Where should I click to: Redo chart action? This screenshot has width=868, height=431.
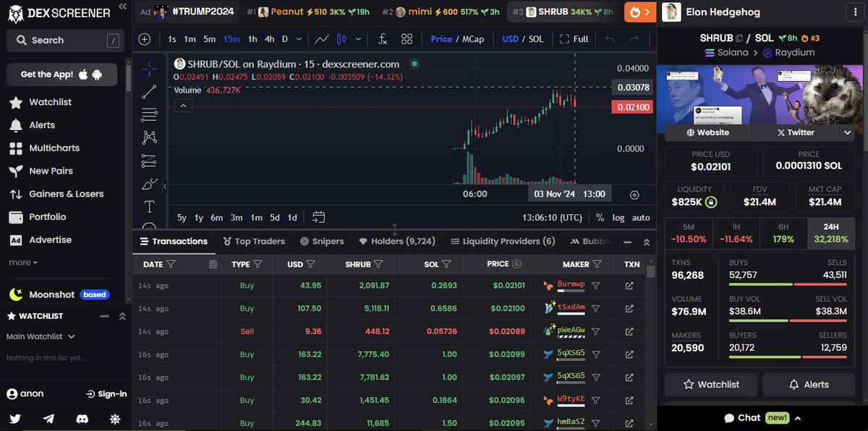coord(634,39)
